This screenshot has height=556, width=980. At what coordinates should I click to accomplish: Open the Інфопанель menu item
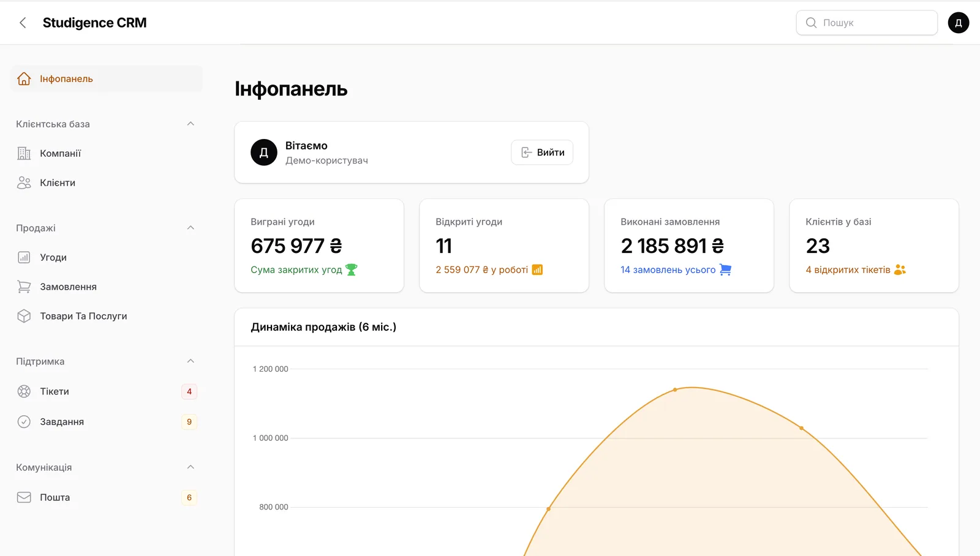point(107,79)
